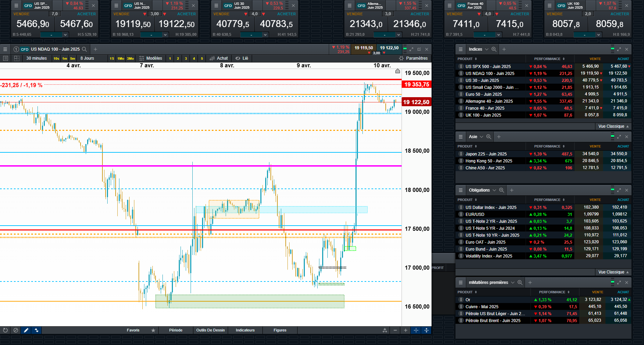Screen dimensions: 644x345
Task: Click scroll-to-latest marker atop price axis
Action: [398, 71]
